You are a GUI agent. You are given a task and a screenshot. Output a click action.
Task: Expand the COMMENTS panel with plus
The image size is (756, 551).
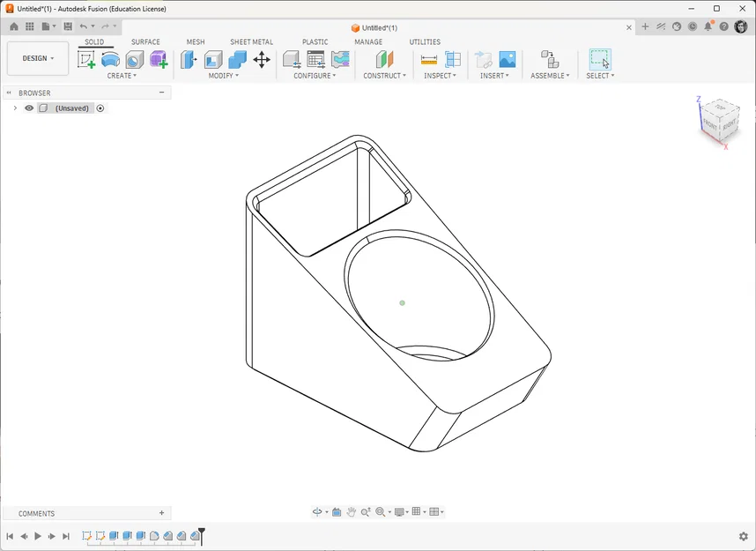pos(162,513)
